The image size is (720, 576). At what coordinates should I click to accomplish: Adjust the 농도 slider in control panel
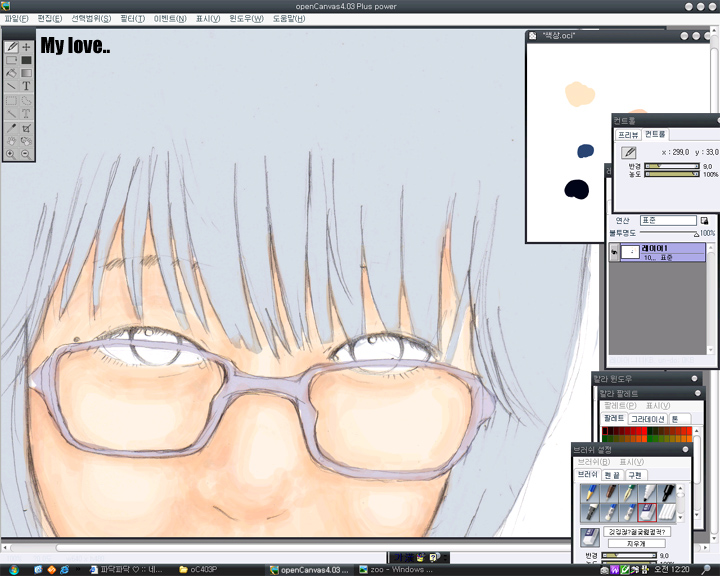click(672, 174)
